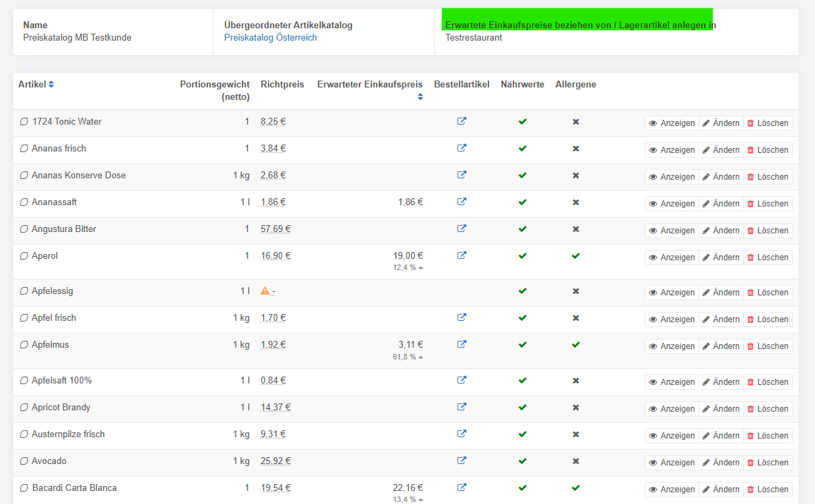Click the Testrestaurant text in the header
815x504 pixels.
point(473,37)
